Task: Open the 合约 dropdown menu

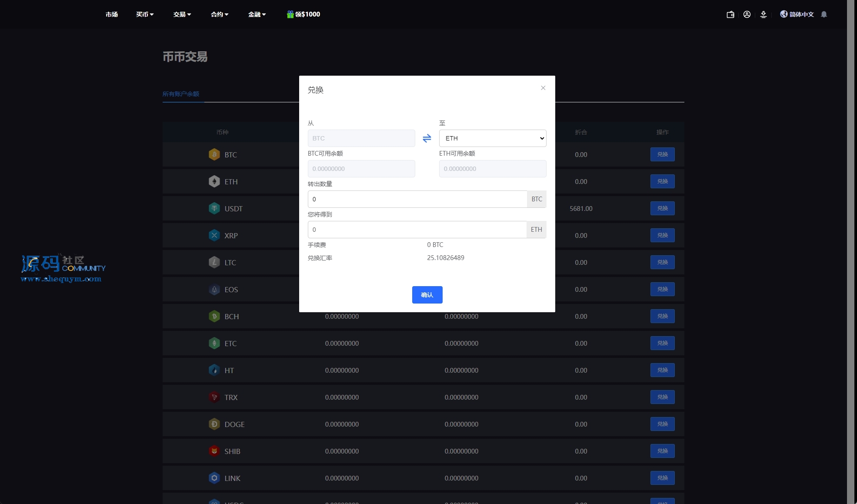Action: 220,14
